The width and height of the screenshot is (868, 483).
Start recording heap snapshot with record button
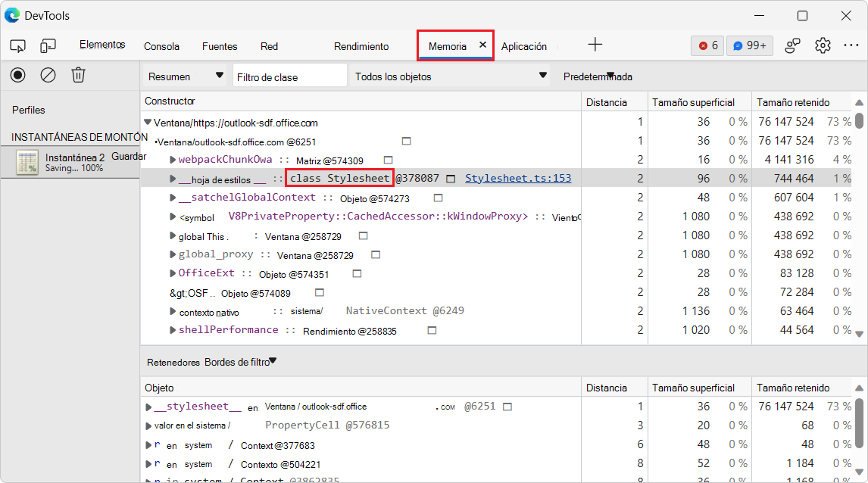click(x=17, y=75)
